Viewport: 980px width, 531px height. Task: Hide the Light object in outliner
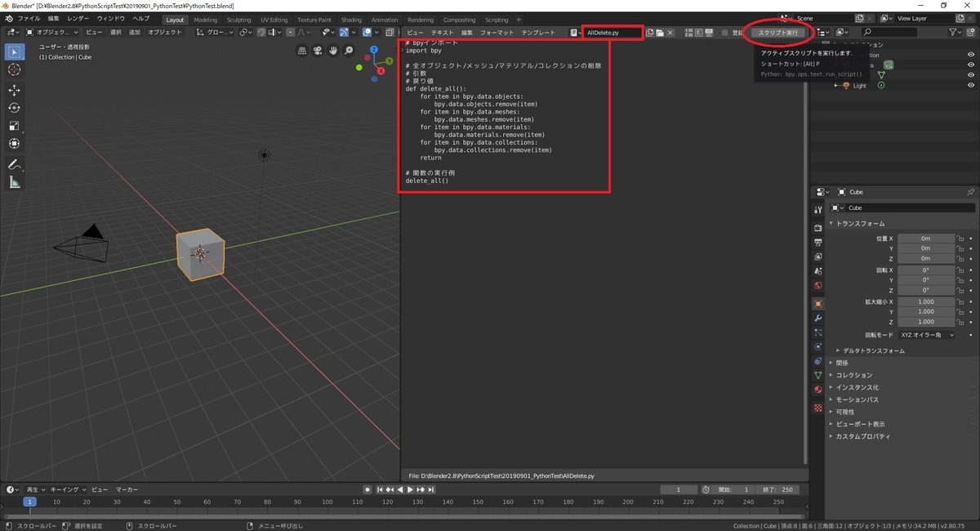pyautogui.click(x=971, y=85)
